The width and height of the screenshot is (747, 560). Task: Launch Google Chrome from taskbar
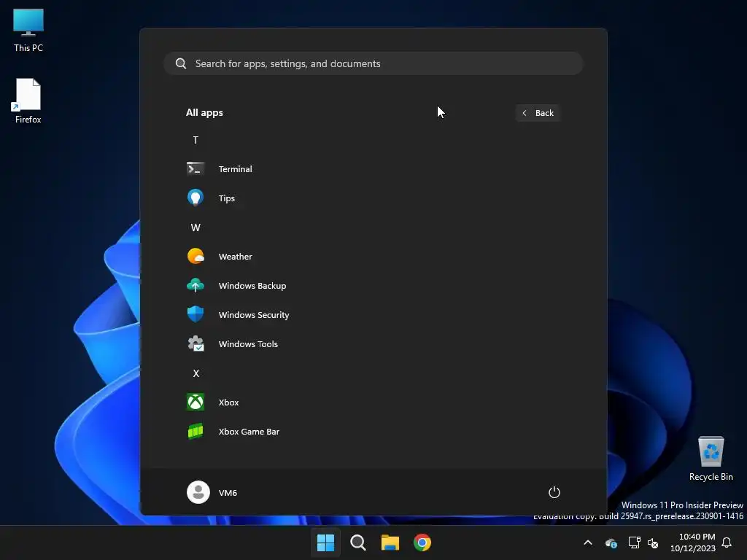point(422,542)
